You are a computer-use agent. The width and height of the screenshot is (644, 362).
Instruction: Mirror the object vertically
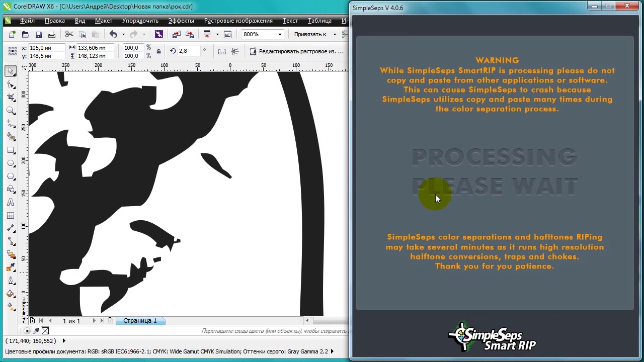(x=235, y=51)
